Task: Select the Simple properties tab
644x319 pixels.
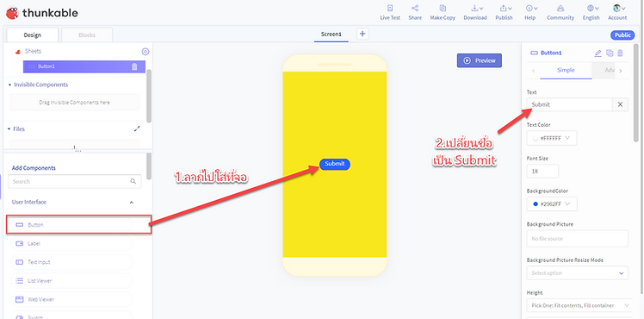Action: click(x=566, y=71)
